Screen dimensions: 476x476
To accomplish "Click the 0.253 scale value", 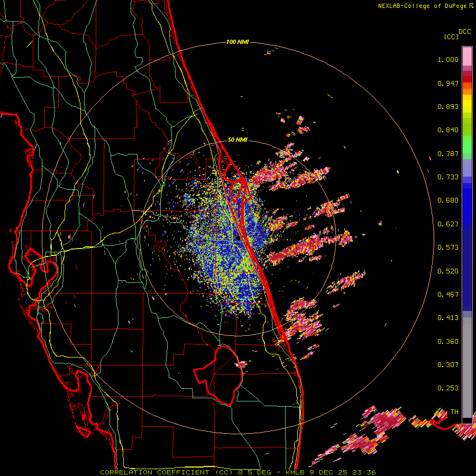I will 448,388.
